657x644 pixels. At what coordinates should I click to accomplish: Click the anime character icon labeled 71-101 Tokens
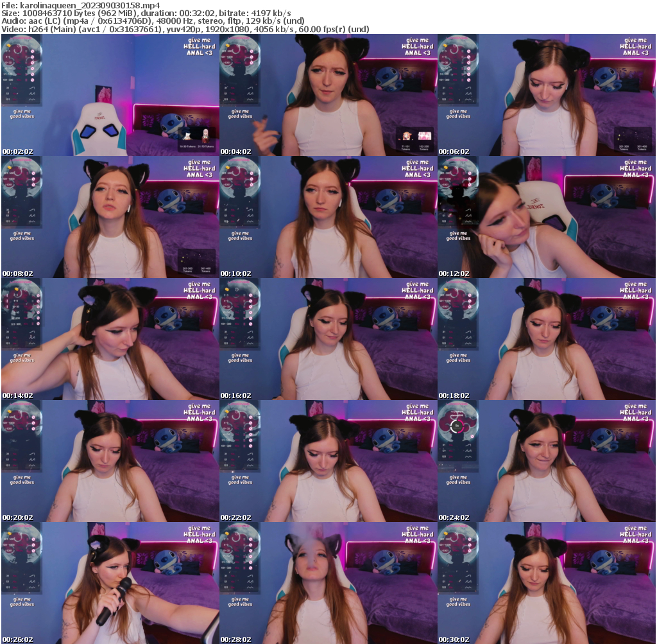[406, 135]
